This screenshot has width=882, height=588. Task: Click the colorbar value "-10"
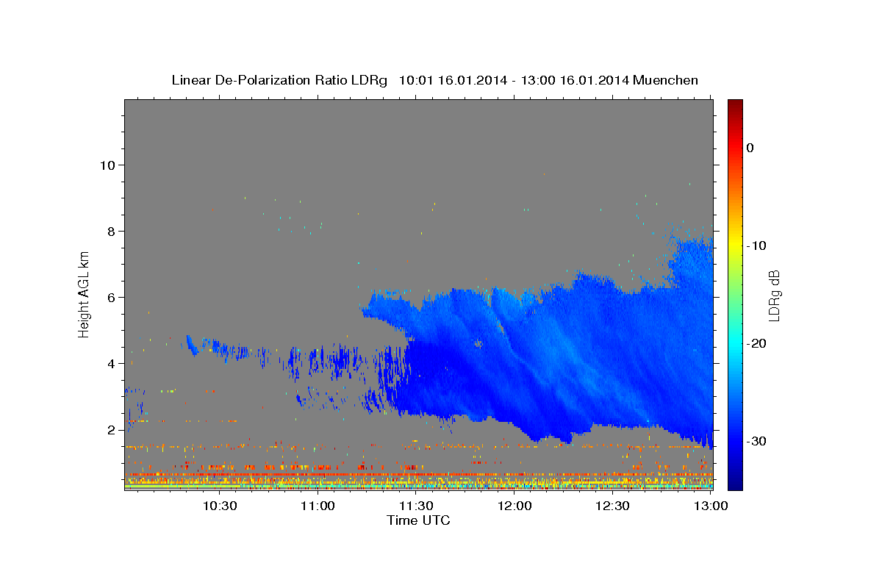click(x=756, y=245)
